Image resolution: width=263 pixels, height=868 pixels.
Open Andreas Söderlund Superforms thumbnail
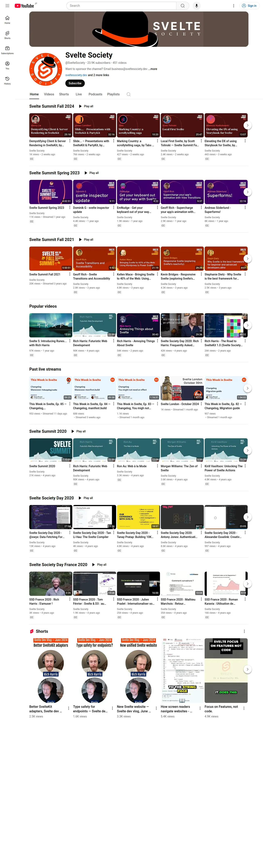pyautogui.click(x=226, y=192)
